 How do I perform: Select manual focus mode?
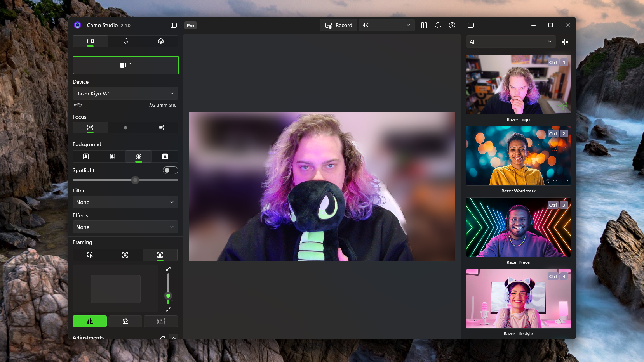click(160, 128)
